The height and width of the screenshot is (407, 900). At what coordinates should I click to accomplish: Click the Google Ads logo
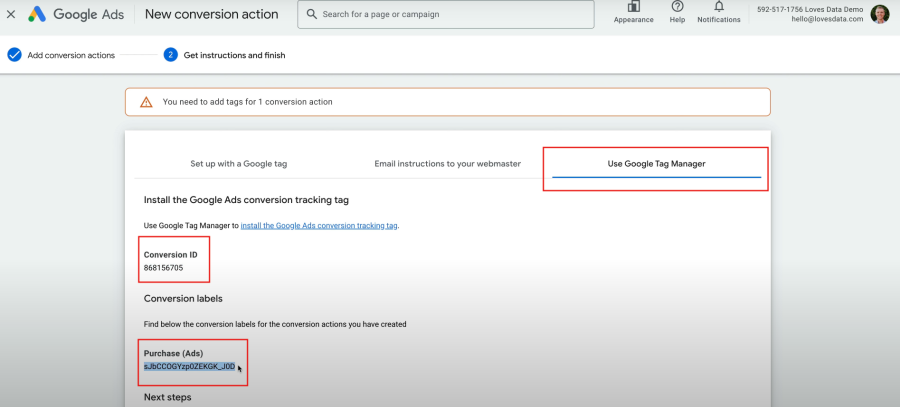(x=76, y=14)
